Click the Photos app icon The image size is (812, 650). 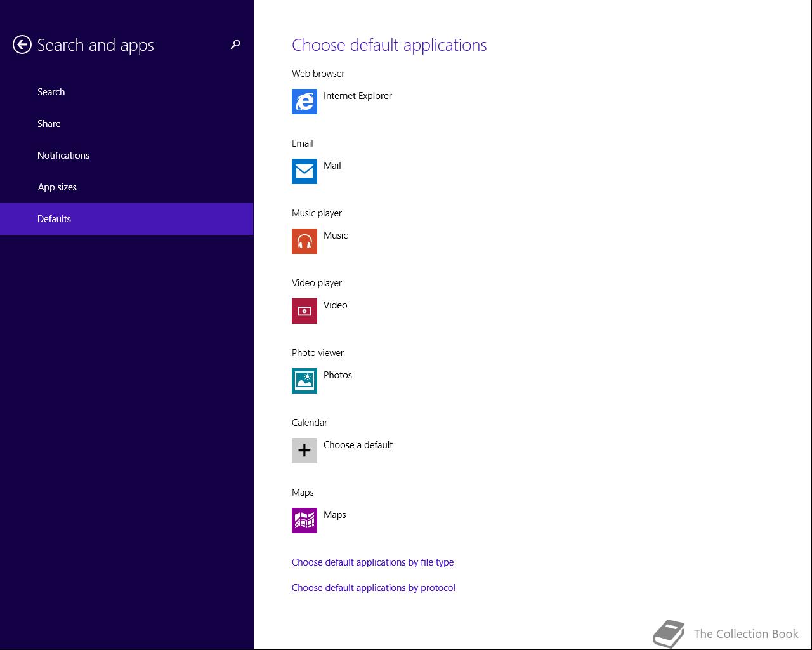tap(304, 381)
